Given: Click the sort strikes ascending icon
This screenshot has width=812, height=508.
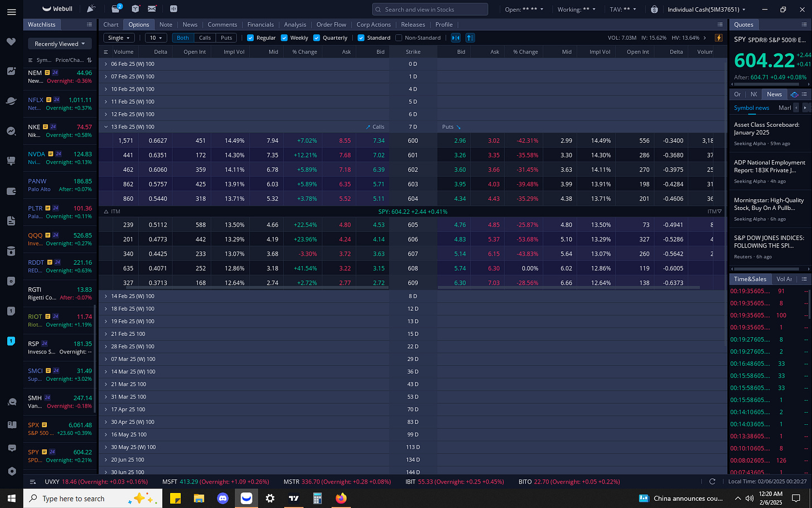Looking at the screenshot, I should [x=470, y=38].
